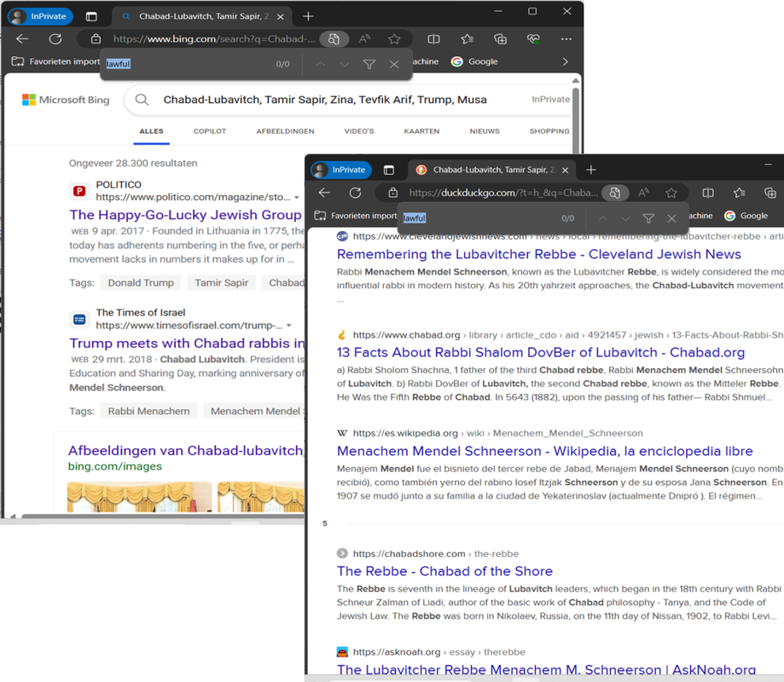View site info lock in Bing window
784x682 pixels.
click(x=96, y=39)
